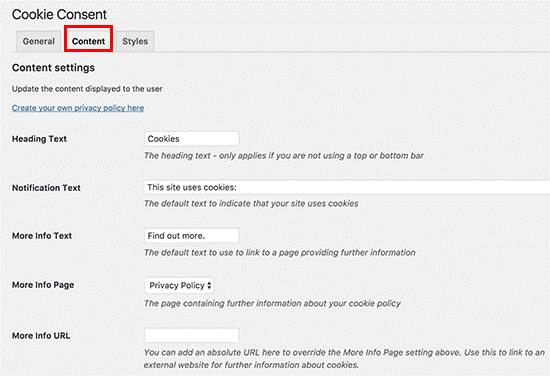Image resolution: width=550 pixels, height=376 pixels.
Task: Open the Privacy Policy page dropdown
Action: click(179, 286)
